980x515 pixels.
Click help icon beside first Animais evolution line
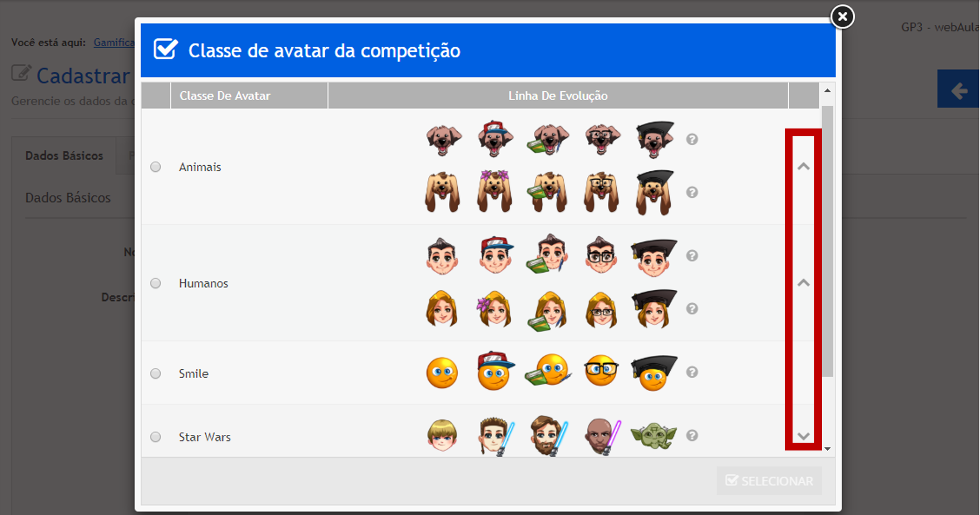692,140
